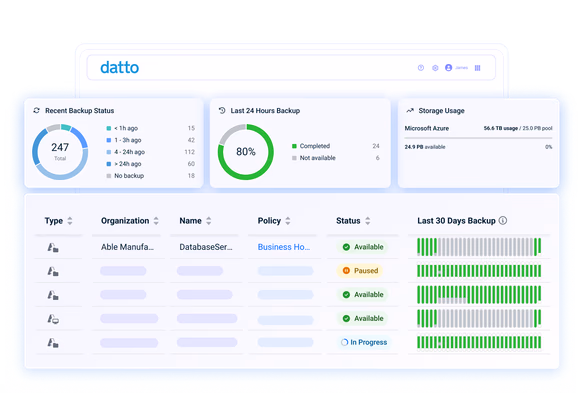
Task: Click the 80% donut chart
Action: (x=246, y=152)
